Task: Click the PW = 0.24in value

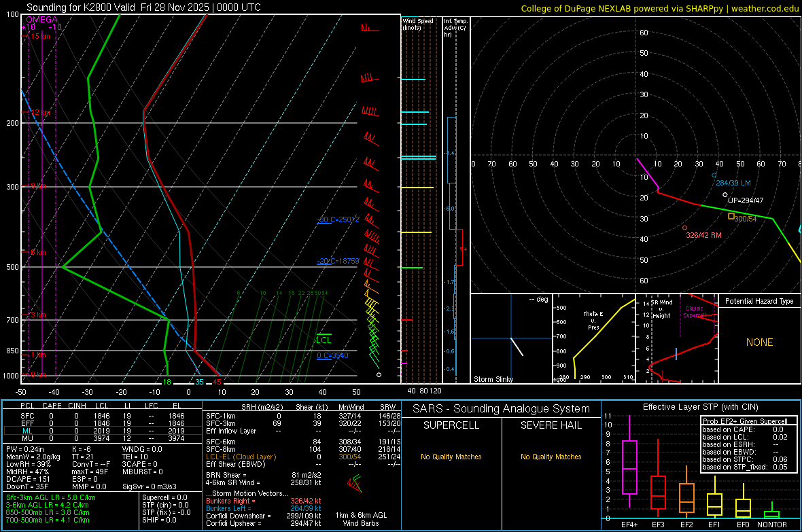Action: point(24,449)
